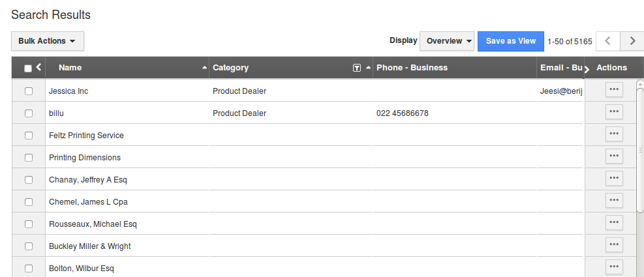Tick the select-all checkbox in header
This screenshot has height=277, width=644.
click(x=28, y=68)
